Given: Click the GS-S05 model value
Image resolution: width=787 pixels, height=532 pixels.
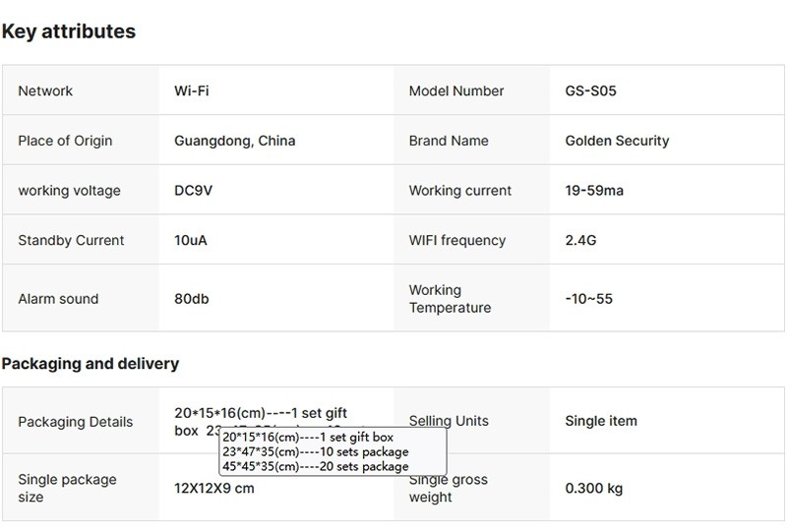Looking at the screenshot, I should (591, 91).
